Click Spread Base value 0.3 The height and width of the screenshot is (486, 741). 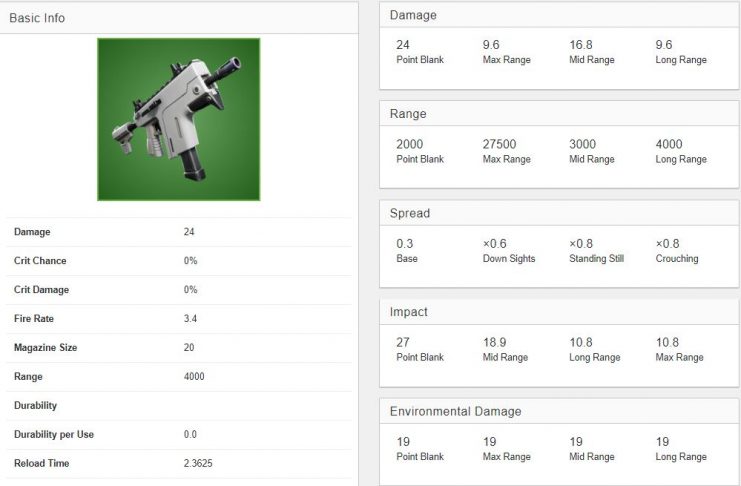405,244
